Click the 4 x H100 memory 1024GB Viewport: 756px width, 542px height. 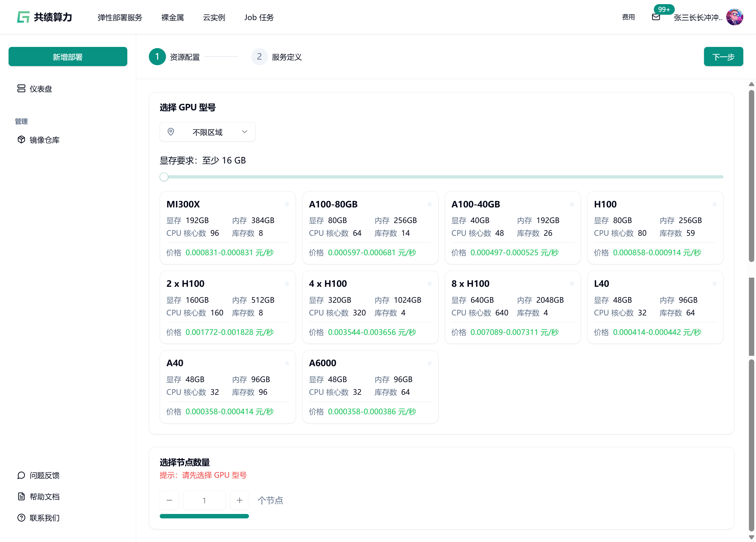tap(407, 300)
